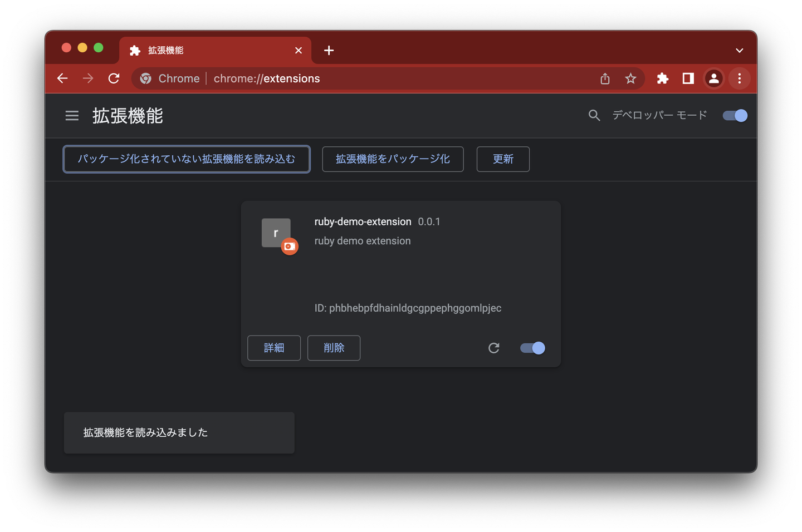The width and height of the screenshot is (802, 532).
Task: Click the ruby-demo-extension icon thumbnail
Action: tap(276, 233)
